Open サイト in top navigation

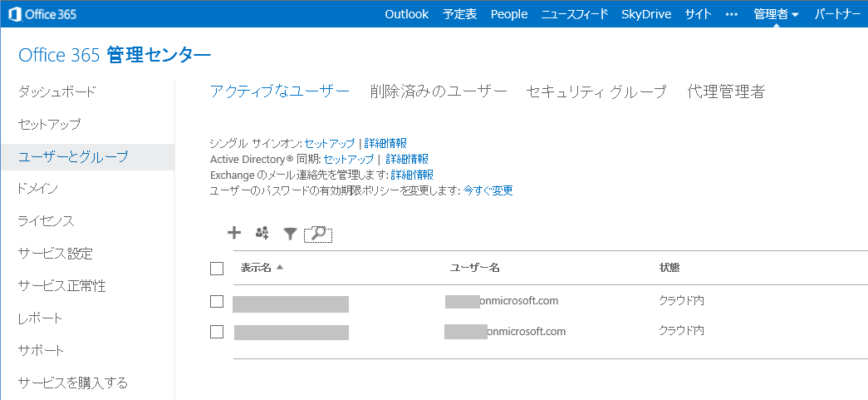tap(698, 14)
